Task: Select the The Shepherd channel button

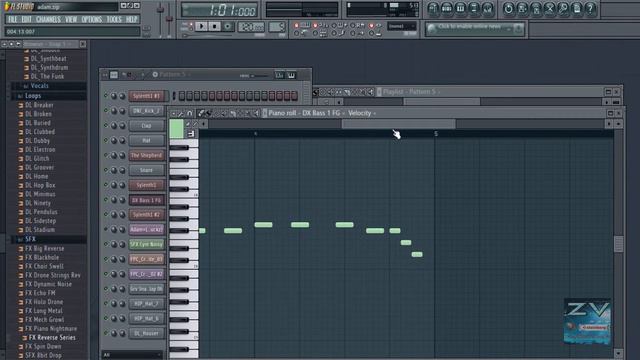Action: [146, 156]
